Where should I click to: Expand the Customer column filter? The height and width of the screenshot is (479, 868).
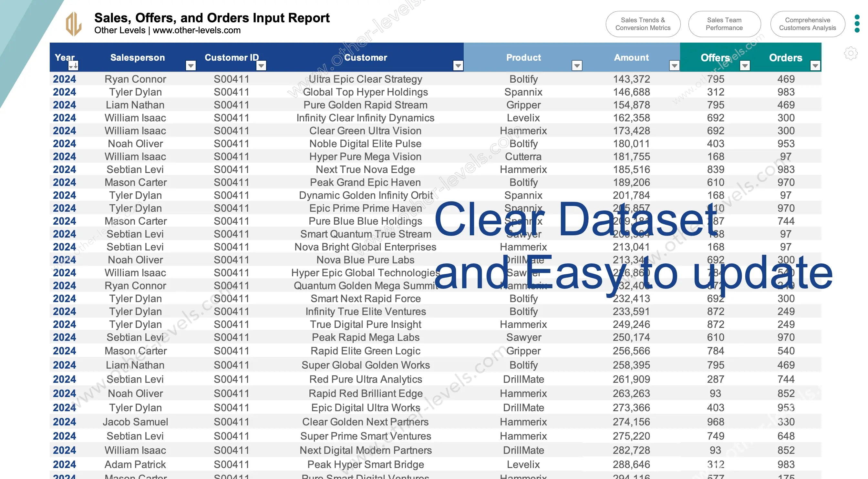coord(458,65)
